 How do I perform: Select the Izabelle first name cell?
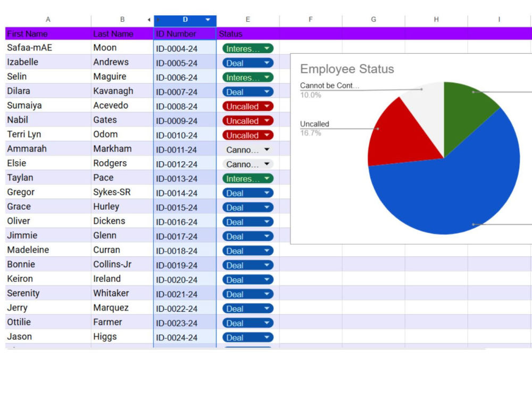point(48,62)
